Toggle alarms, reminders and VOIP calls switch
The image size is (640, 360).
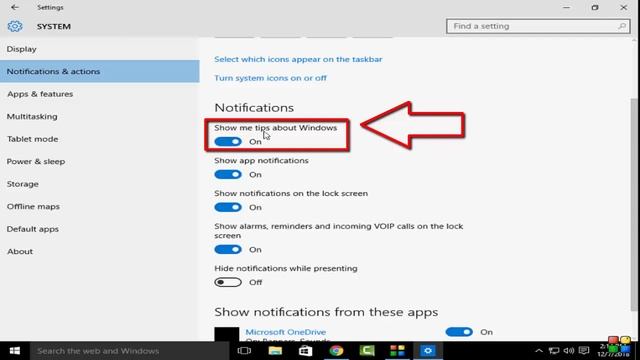pos(228,249)
